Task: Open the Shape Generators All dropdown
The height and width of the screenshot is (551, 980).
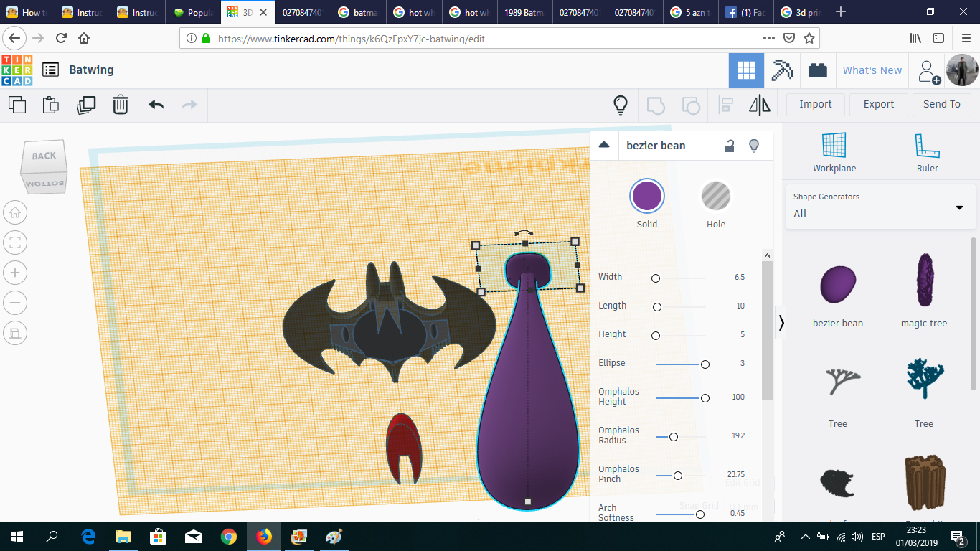Action: (x=880, y=206)
